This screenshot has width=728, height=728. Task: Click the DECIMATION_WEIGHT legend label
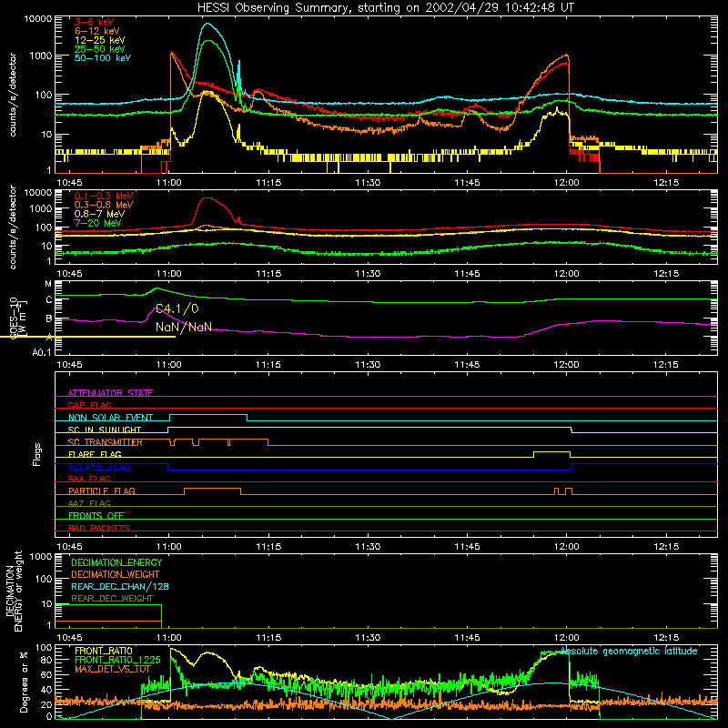(116, 574)
